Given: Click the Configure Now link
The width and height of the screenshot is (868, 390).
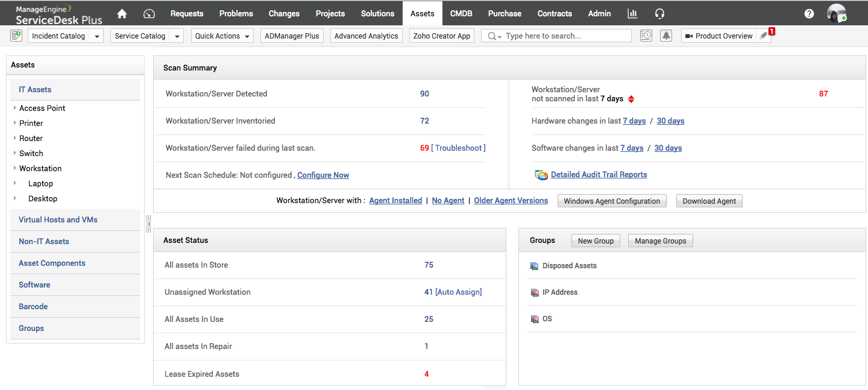Looking at the screenshot, I should (323, 175).
